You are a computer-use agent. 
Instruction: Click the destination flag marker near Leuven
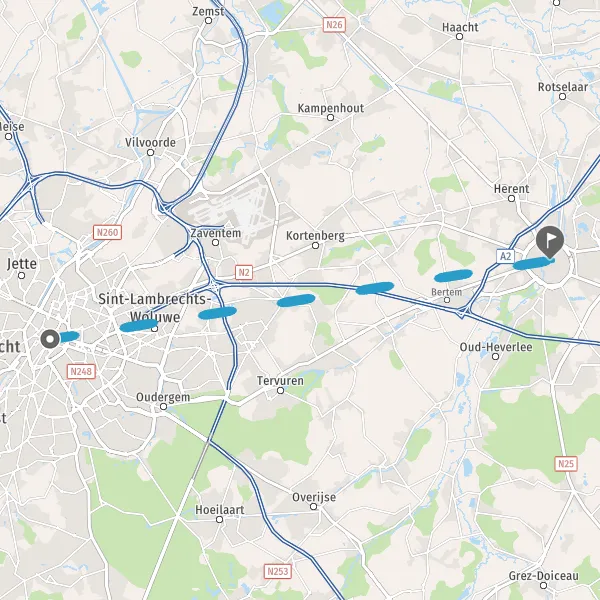click(x=549, y=242)
